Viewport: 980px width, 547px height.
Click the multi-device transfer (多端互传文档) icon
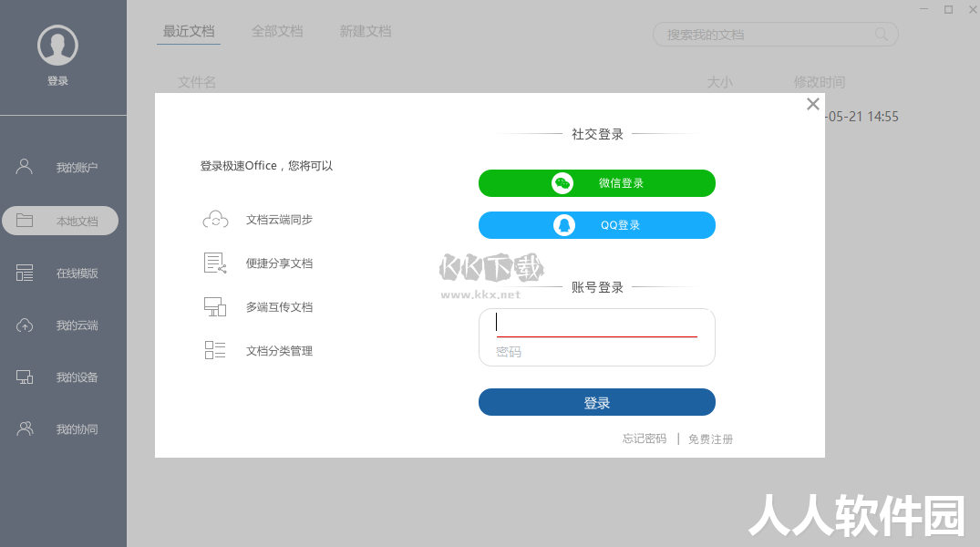coord(215,307)
